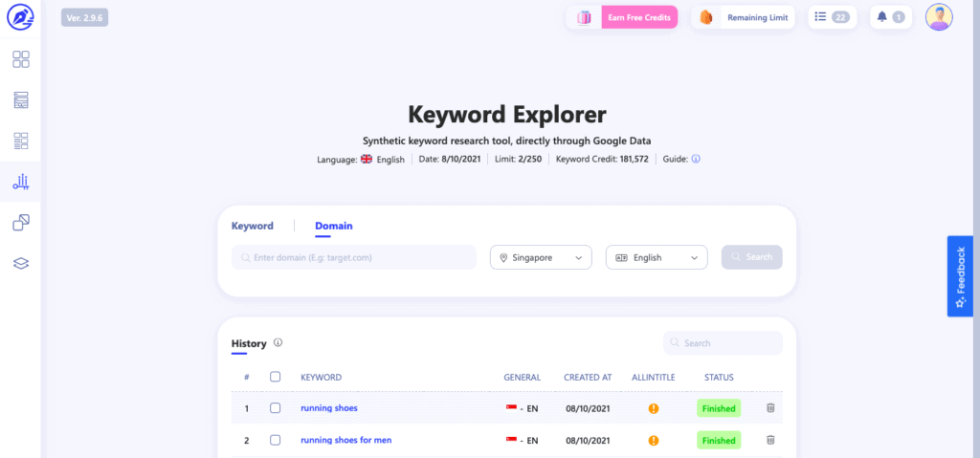Screen dimensions: 980x458
Task: Open the Singapore location dropdown
Action: (x=542, y=257)
